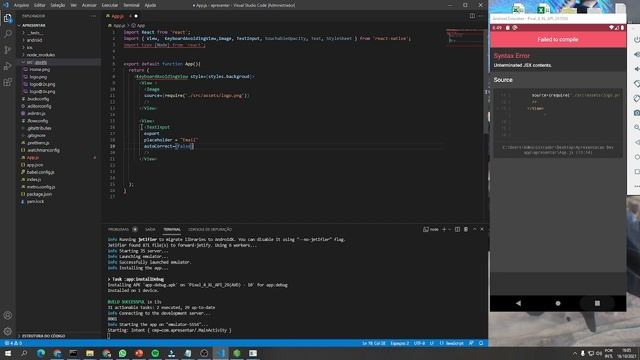This screenshot has height=360, width=640.
Task: Click split editor icon in editor toolbar
Action: click(472, 16)
